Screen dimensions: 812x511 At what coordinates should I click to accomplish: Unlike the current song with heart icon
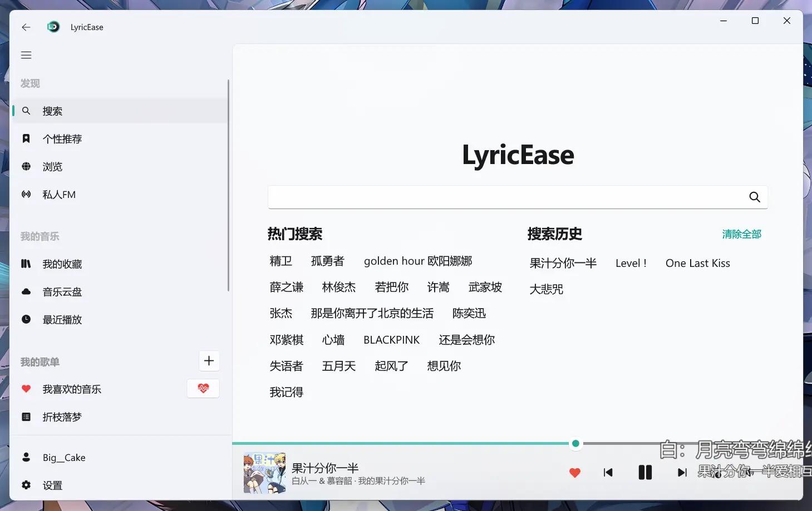[x=575, y=473]
